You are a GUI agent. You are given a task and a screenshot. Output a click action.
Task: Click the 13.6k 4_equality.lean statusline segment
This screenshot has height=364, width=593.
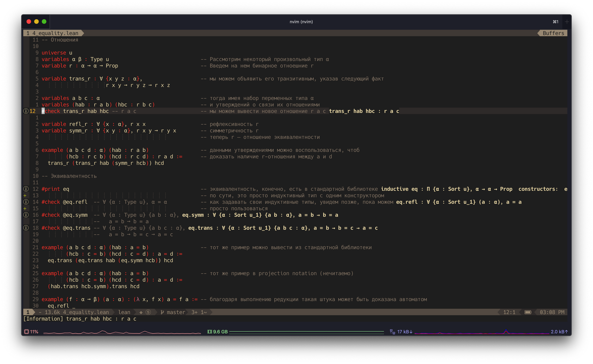pos(74,312)
